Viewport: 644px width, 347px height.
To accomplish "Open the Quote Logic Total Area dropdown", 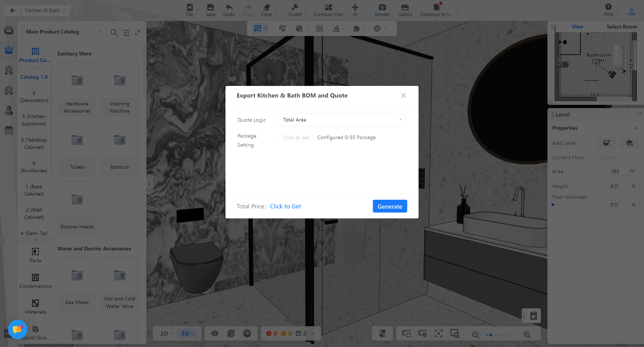I will 343,120.
